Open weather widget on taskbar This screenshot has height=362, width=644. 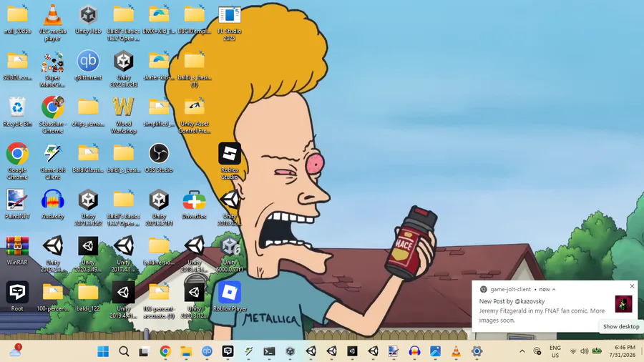[x=16, y=350]
